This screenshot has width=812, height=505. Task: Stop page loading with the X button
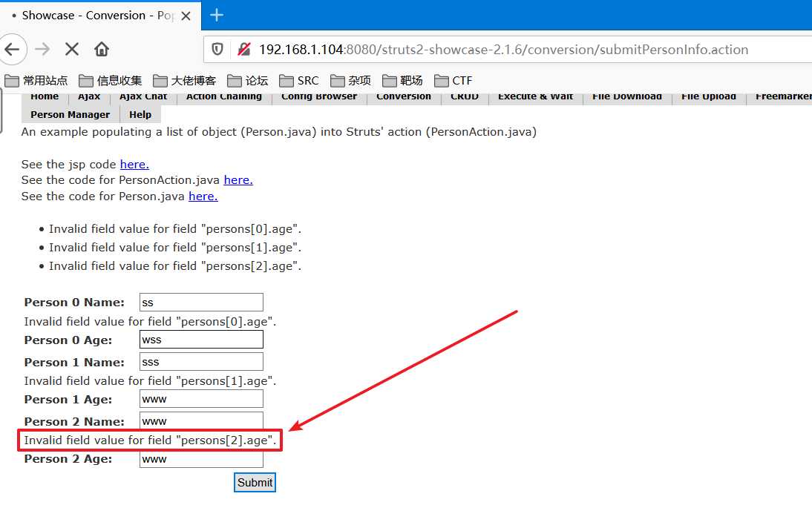(x=72, y=50)
